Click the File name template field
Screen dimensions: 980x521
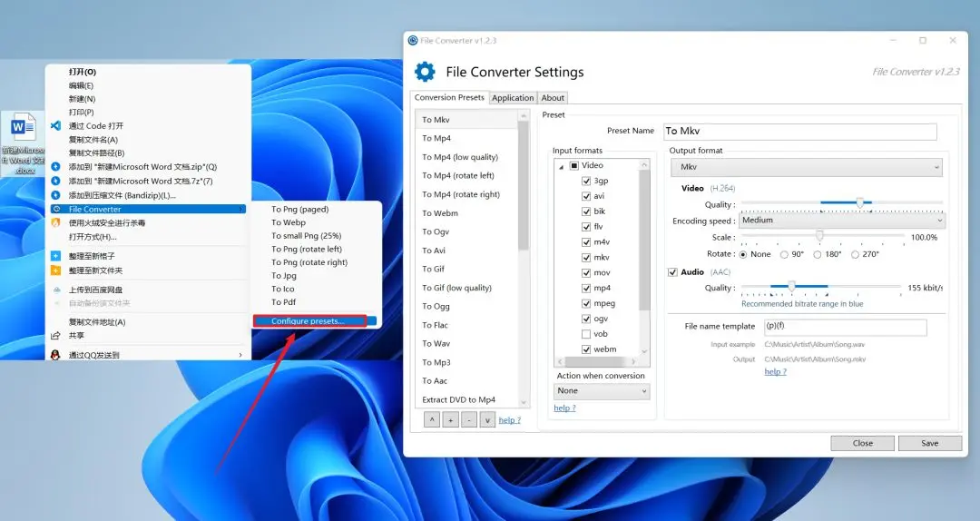pyautogui.click(x=845, y=327)
